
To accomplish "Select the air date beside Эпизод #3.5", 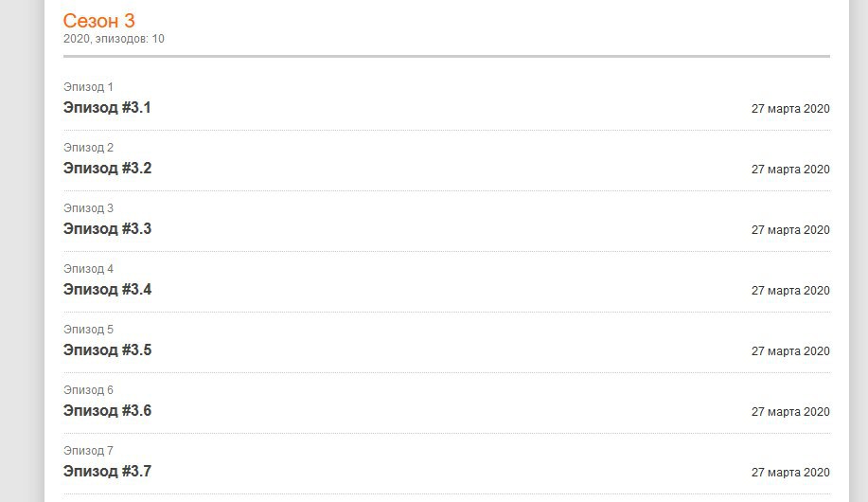I will coord(790,351).
